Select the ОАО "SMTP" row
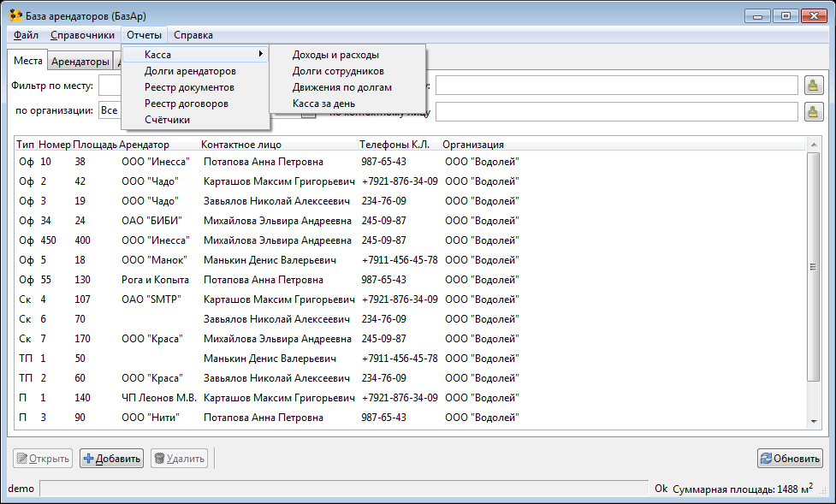836x504 pixels. tap(411, 299)
